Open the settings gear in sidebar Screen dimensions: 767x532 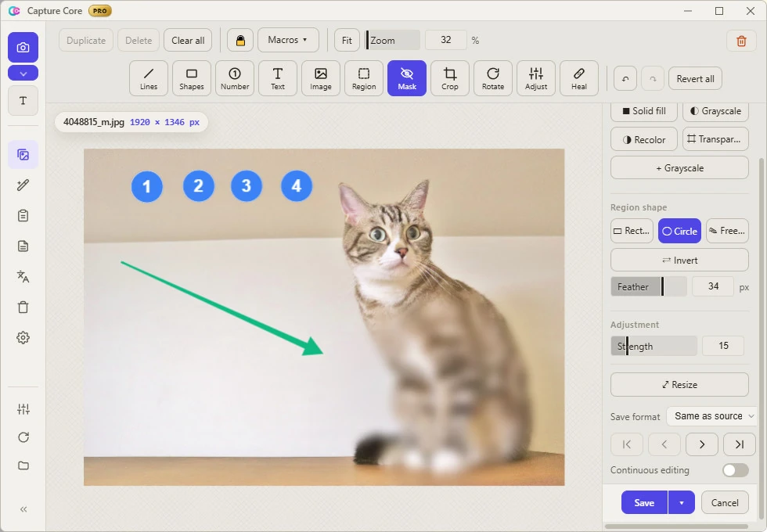[23, 337]
